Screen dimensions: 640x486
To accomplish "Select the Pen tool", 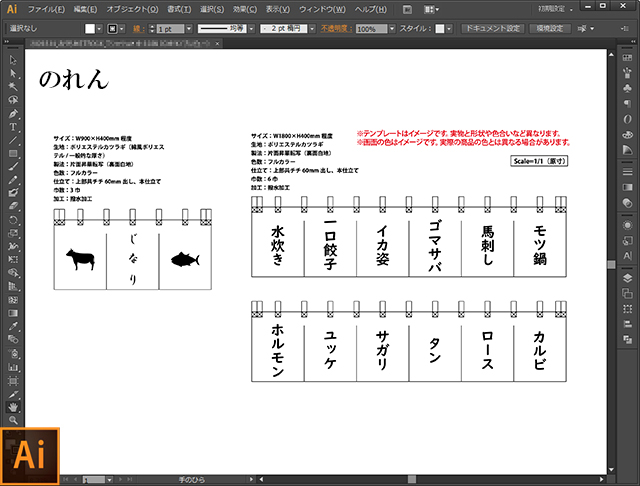I will point(13,113).
